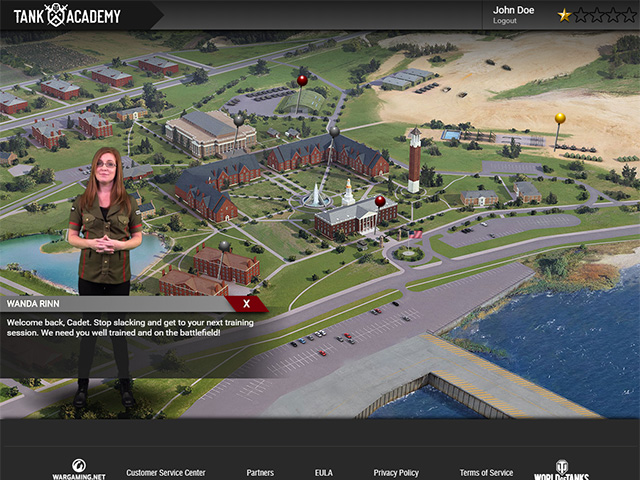The image size is (640, 480).
Task: Click the gray pin behind the long brick dormitory
Action: click(334, 131)
